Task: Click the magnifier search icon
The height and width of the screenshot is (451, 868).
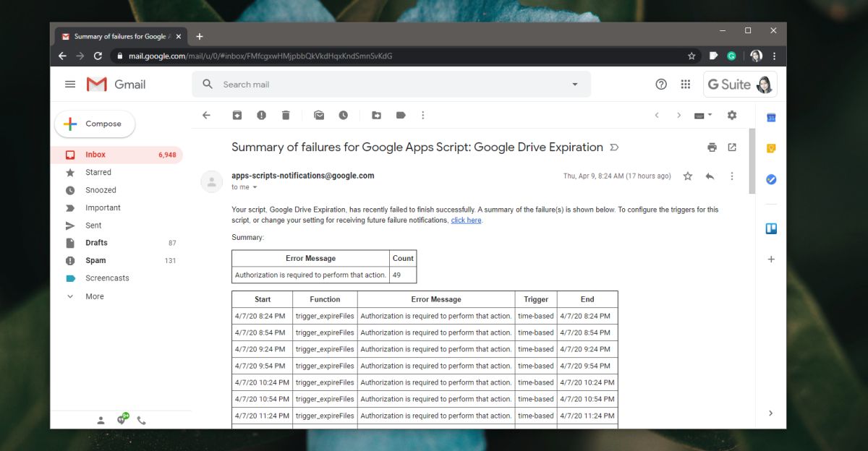Action: click(208, 84)
